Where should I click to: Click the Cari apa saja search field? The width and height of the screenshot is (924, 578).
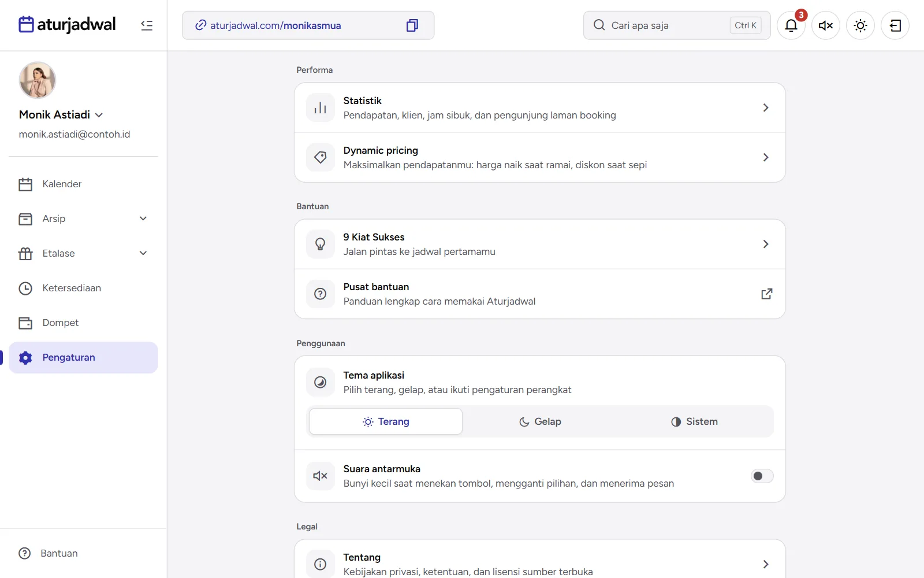point(677,25)
